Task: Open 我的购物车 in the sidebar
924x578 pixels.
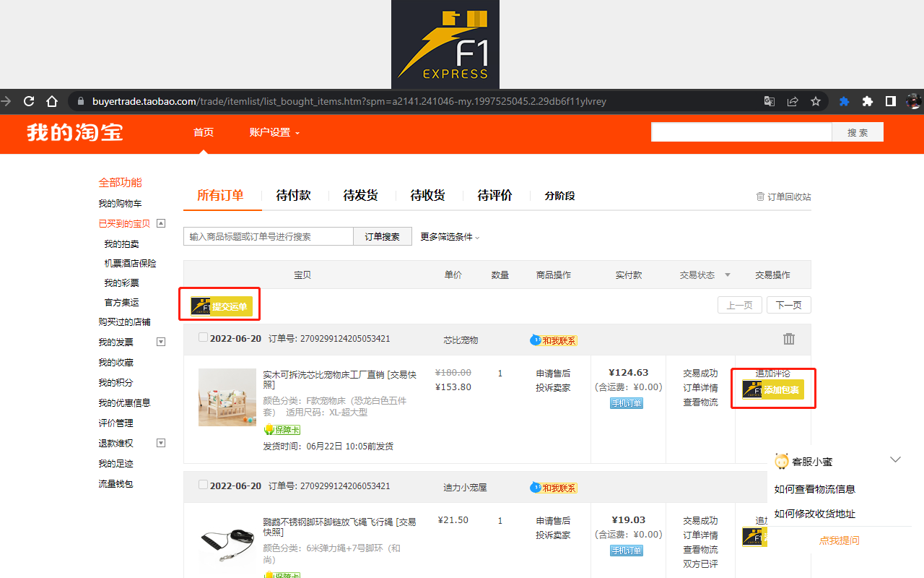Action: point(121,204)
